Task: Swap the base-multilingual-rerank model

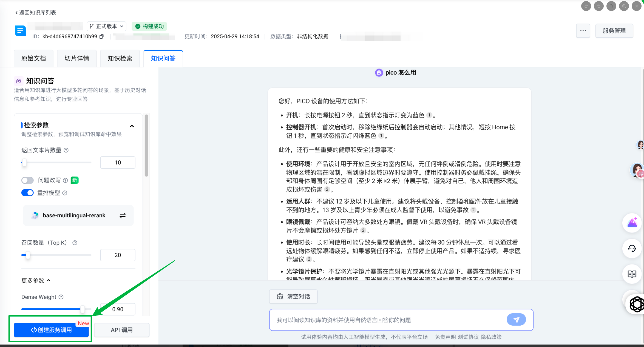Action: click(123, 215)
